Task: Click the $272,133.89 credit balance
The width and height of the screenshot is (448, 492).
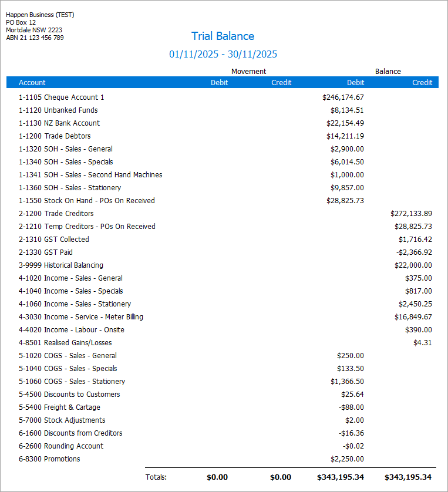Action: pyautogui.click(x=411, y=213)
